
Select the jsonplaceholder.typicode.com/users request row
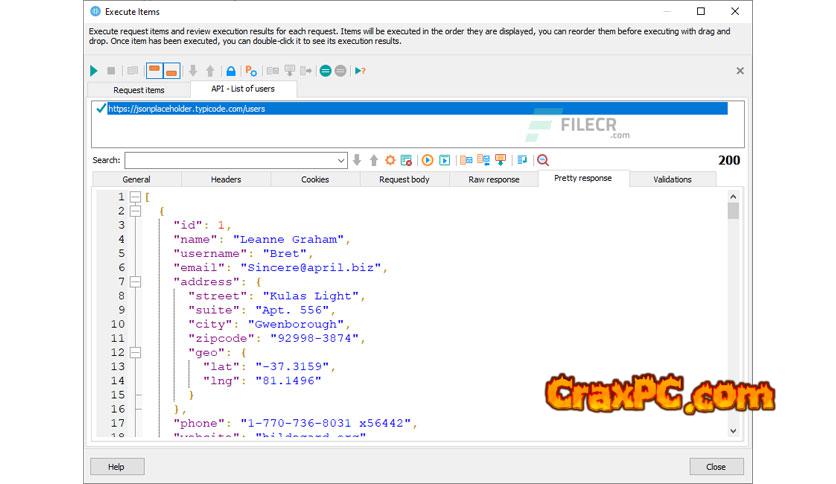[x=417, y=108]
